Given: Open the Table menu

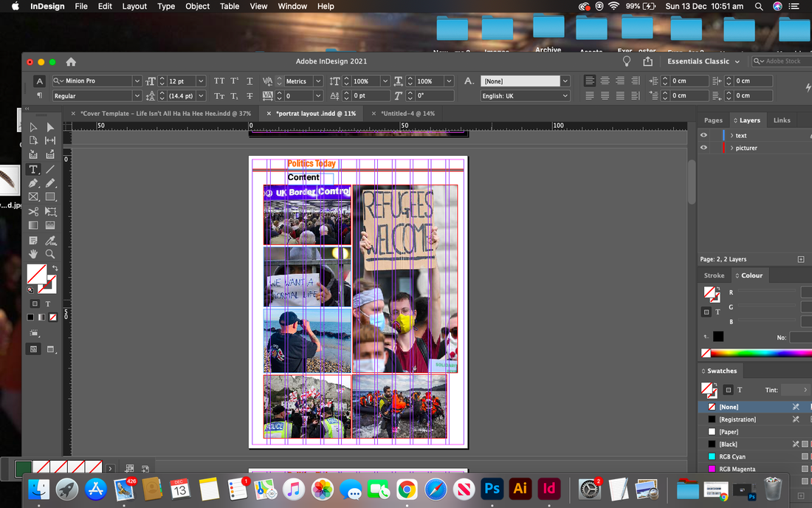Looking at the screenshot, I should pos(230,6).
